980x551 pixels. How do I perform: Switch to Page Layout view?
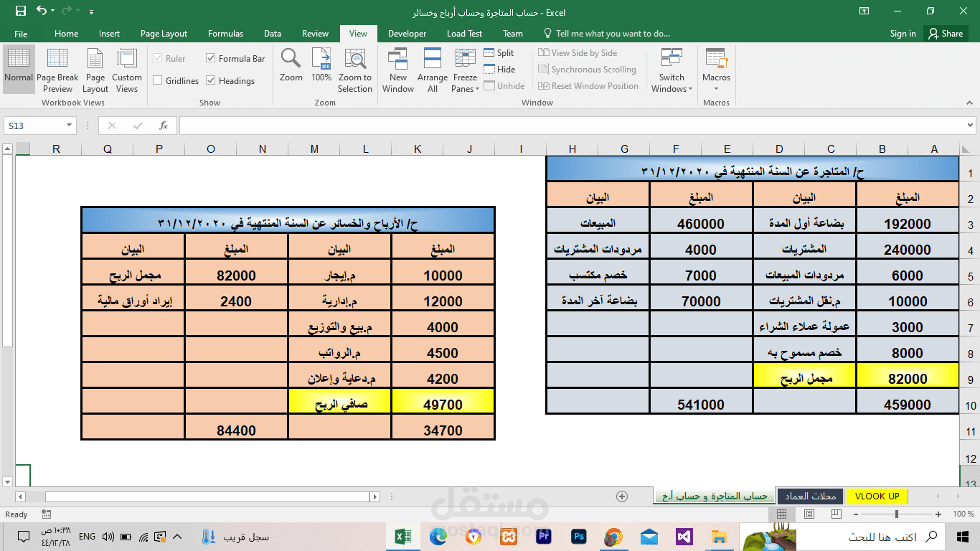[x=95, y=70]
